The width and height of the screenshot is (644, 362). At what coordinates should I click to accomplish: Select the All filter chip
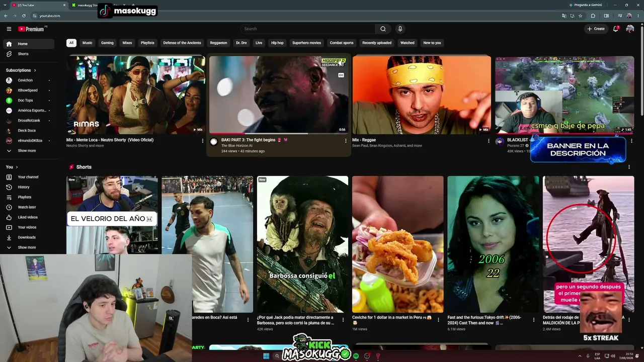click(71, 43)
